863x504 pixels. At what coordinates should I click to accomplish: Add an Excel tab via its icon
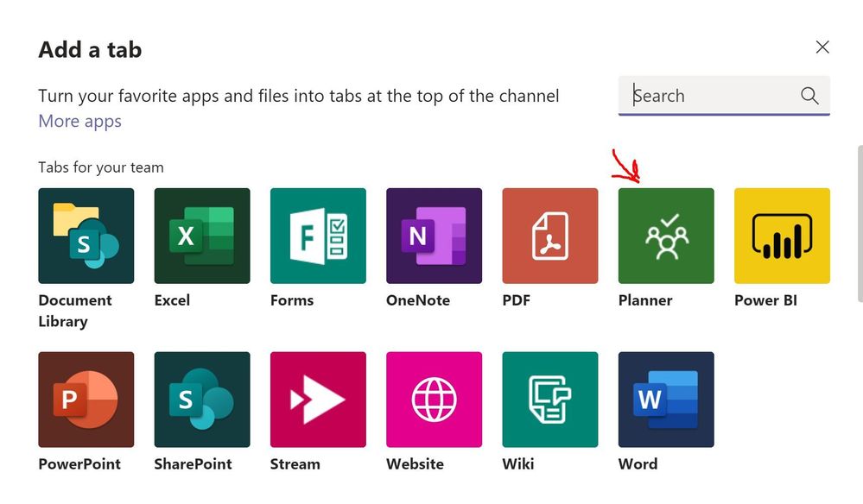click(x=202, y=236)
